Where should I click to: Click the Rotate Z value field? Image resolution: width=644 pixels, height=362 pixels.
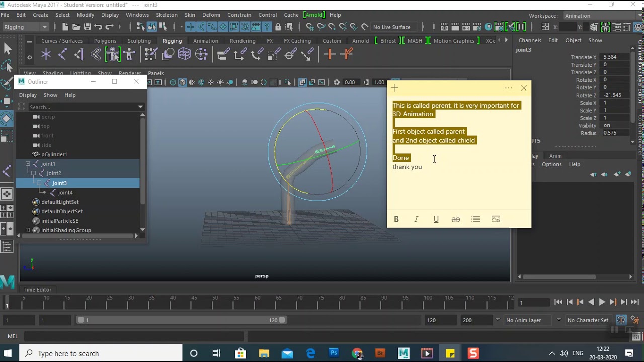click(616, 95)
